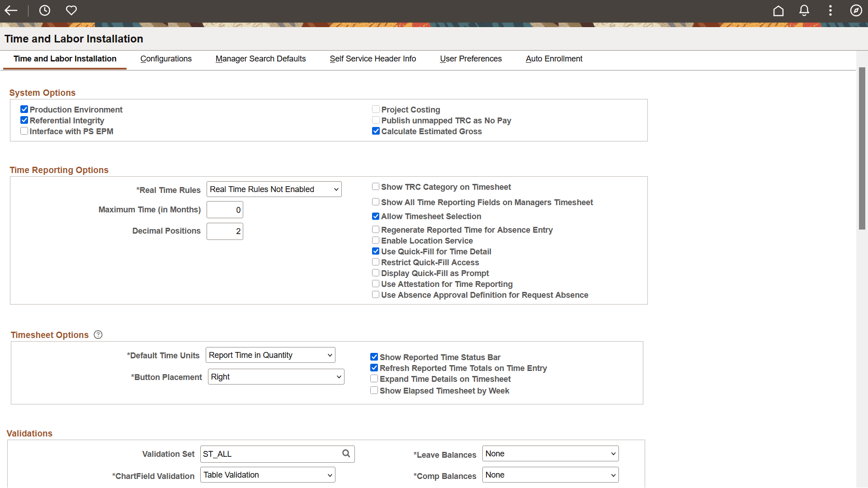Click Validation Set lookup magnifier icon
The width and height of the screenshot is (868, 488).
tap(346, 454)
